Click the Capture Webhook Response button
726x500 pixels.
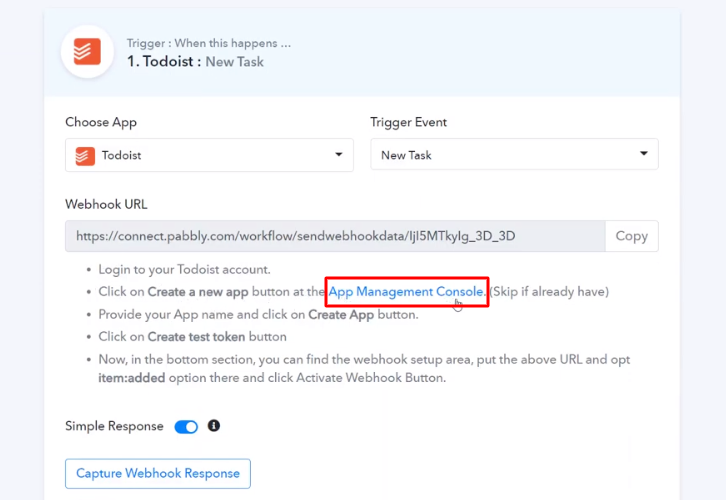(158, 474)
